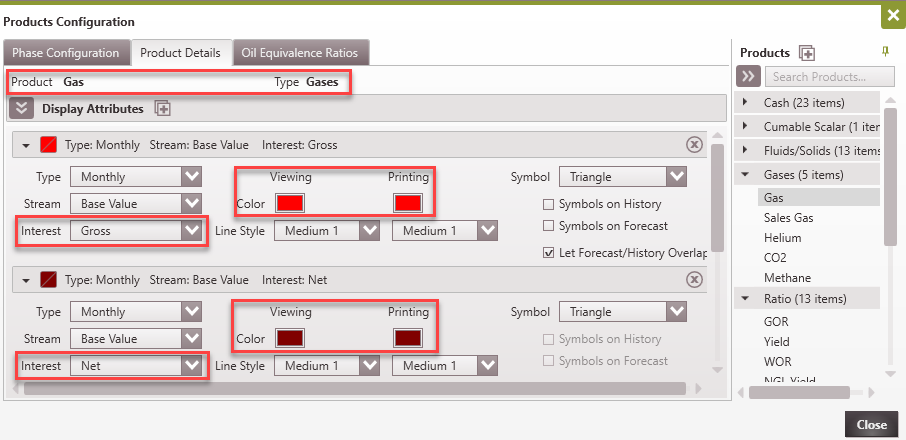The height and width of the screenshot is (440, 906).
Task: Pick Printing color for Gross
Action: pyautogui.click(x=408, y=203)
